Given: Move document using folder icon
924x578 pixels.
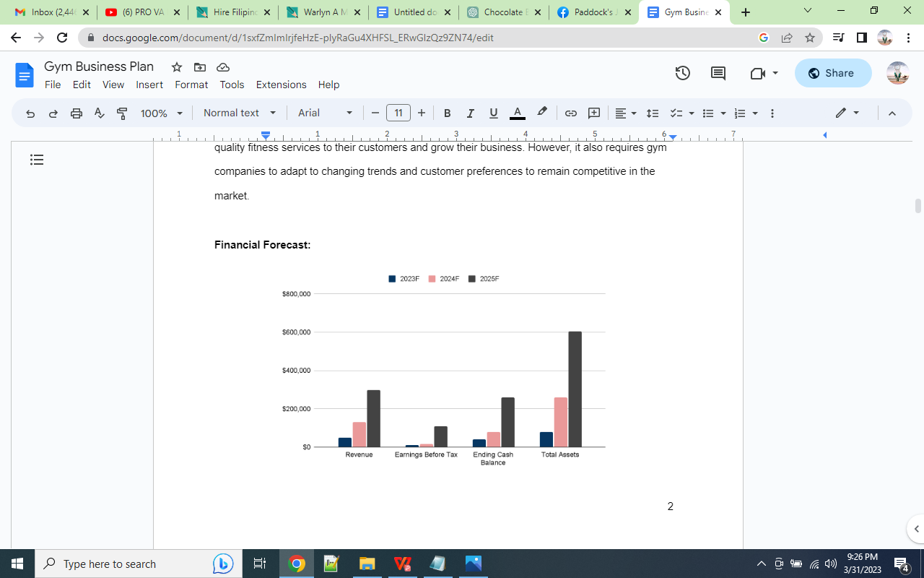Looking at the screenshot, I should coord(200,67).
